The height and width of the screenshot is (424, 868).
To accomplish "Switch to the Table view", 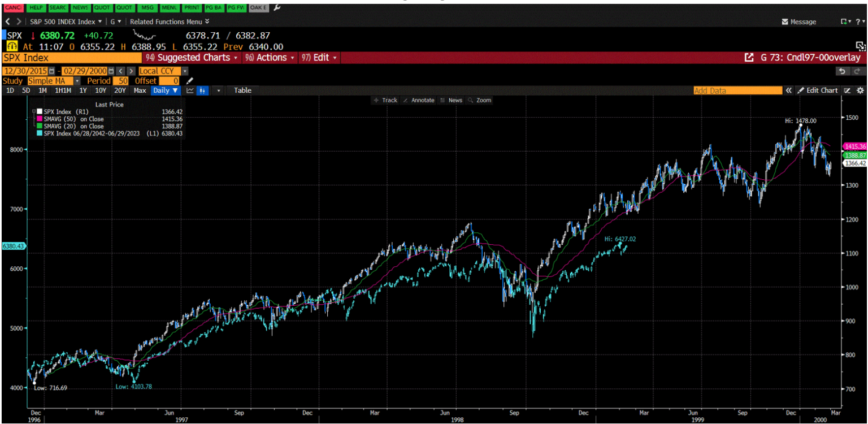I will [242, 90].
